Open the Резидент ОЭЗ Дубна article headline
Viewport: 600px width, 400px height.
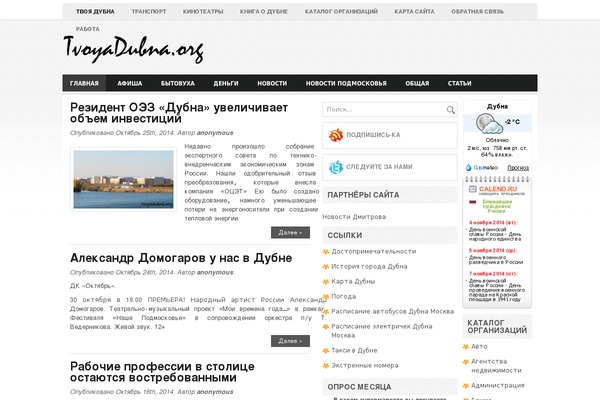[x=179, y=113]
